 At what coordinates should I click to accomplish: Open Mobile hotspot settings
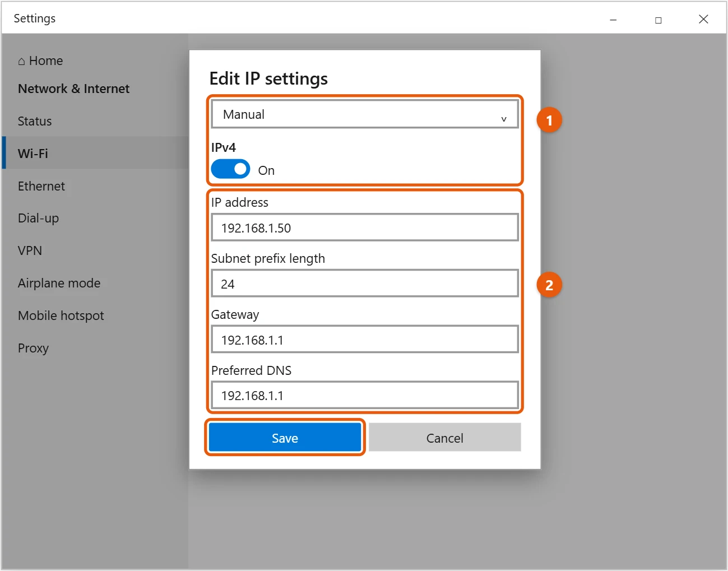coord(61,315)
